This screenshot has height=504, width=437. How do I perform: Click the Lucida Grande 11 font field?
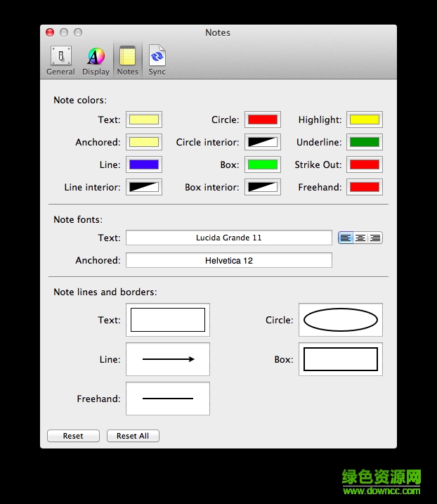[x=229, y=238]
